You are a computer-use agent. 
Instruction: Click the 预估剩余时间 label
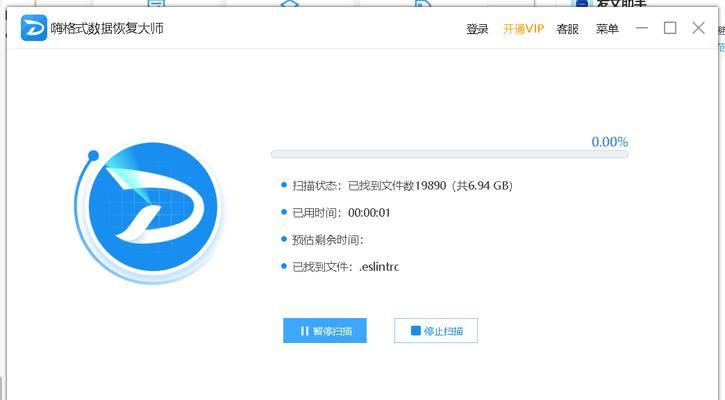pos(328,240)
